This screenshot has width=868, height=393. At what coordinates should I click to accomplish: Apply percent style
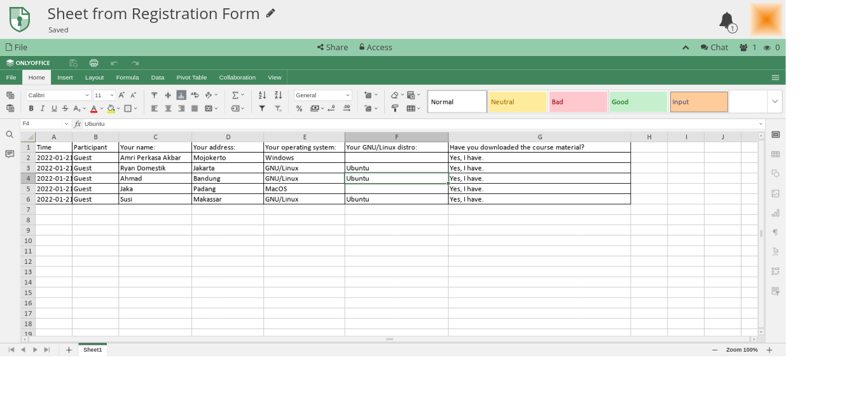(x=299, y=109)
